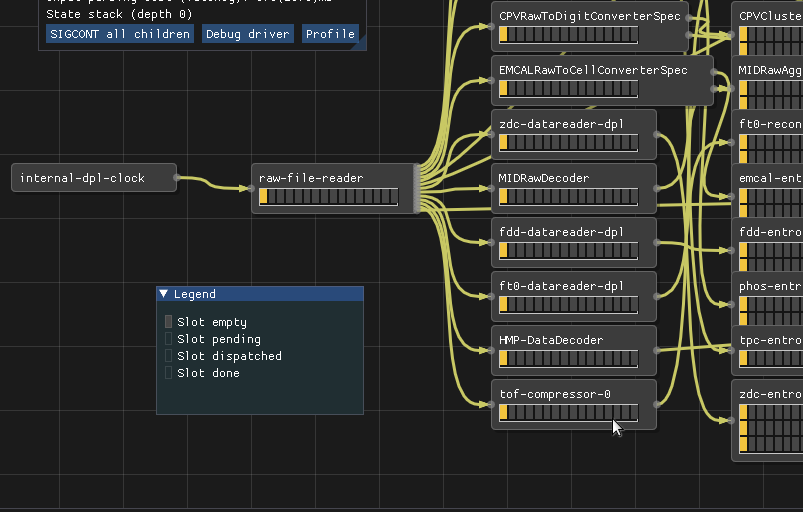803x512 pixels.
Task: Click the Slot empty color swatch
Action: pos(168,322)
